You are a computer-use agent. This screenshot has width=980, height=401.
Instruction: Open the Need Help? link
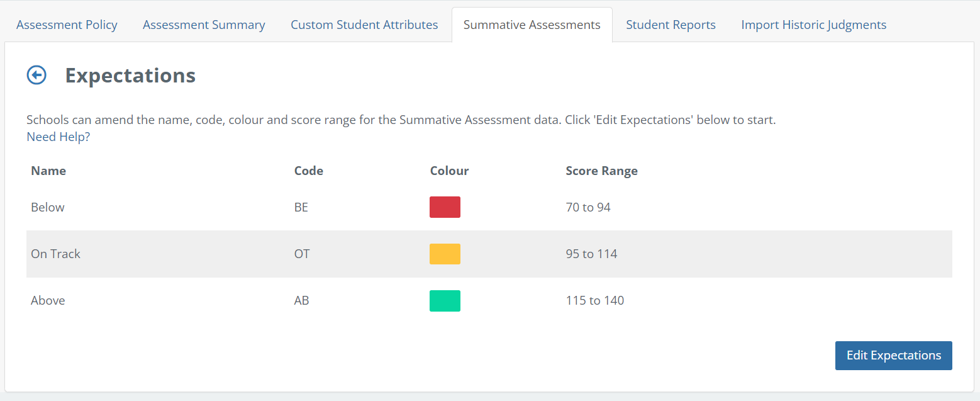[58, 137]
